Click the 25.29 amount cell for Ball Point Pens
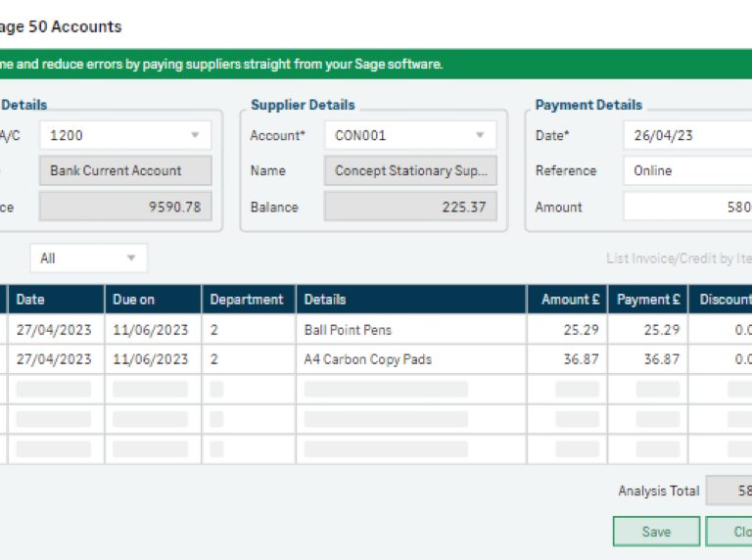The height and width of the screenshot is (560, 752). [x=567, y=329]
